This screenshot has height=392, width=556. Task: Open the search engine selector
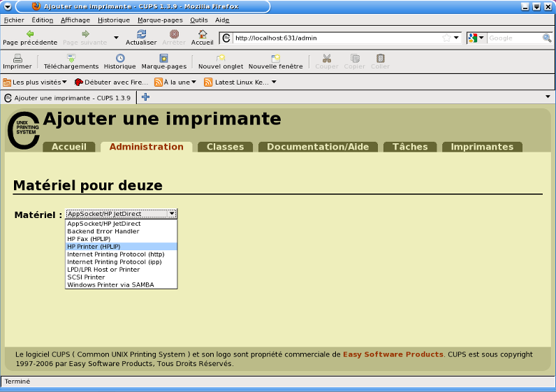click(476, 38)
